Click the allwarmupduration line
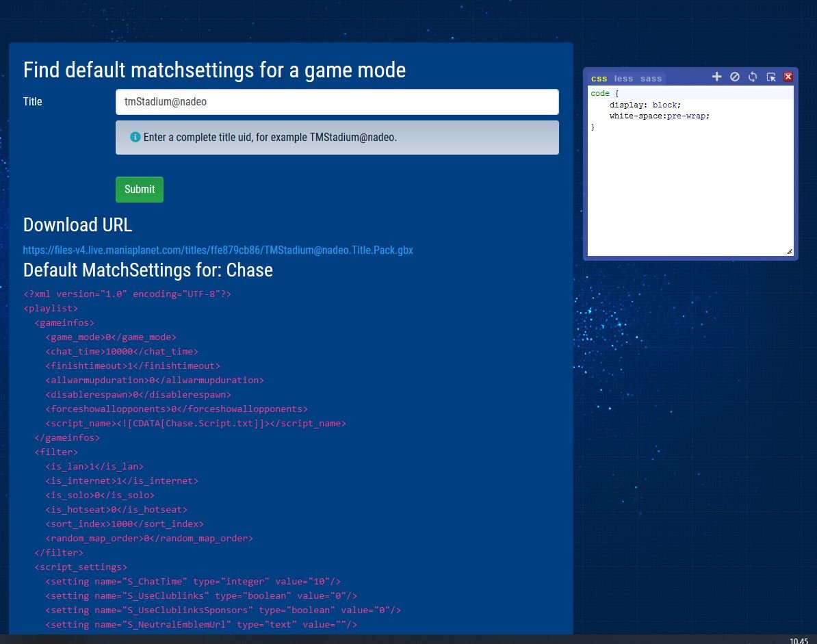Screen dimensions: 817x644 155,381
